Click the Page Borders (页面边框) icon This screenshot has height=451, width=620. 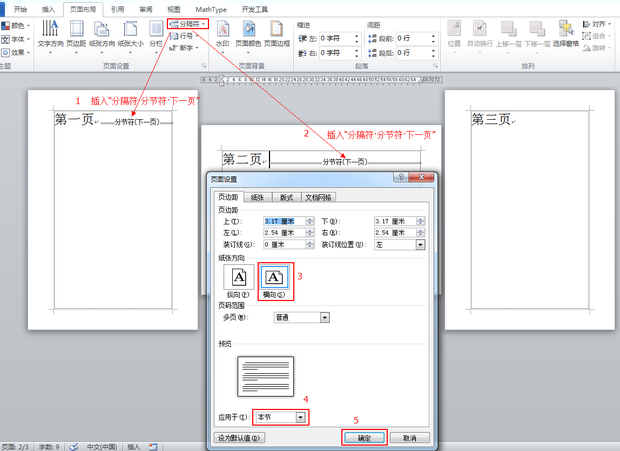click(277, 35)
